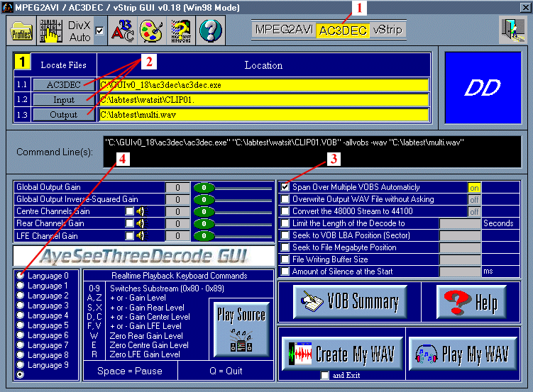The height and width of the screenshot is (392, 533).
Task: Open the VOB Summary button
Action: tap(350, 302)
